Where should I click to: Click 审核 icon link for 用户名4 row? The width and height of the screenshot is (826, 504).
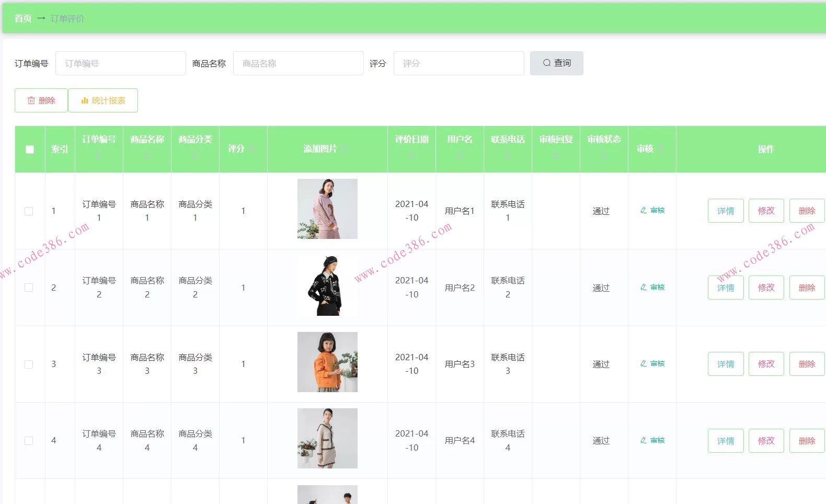click(652, 441)
